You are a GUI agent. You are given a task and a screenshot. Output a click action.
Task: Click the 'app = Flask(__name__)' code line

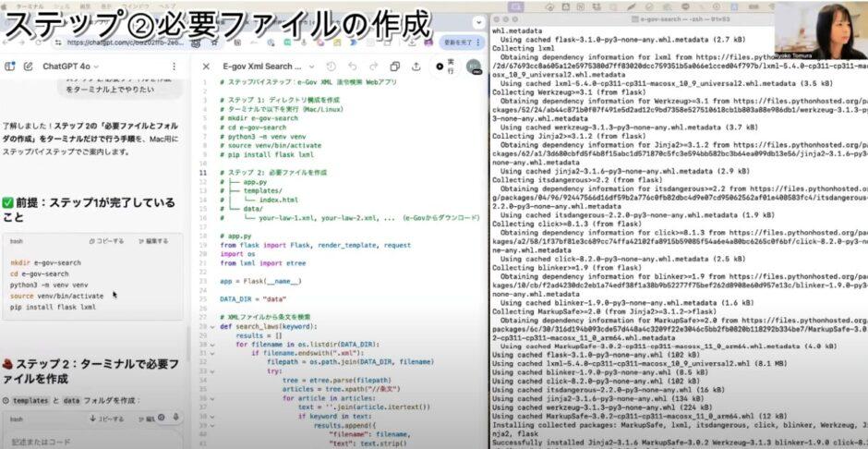coord(260,281)
